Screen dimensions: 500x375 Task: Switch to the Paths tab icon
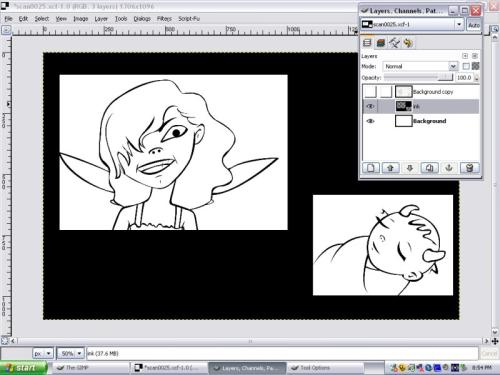coord(394,43)
